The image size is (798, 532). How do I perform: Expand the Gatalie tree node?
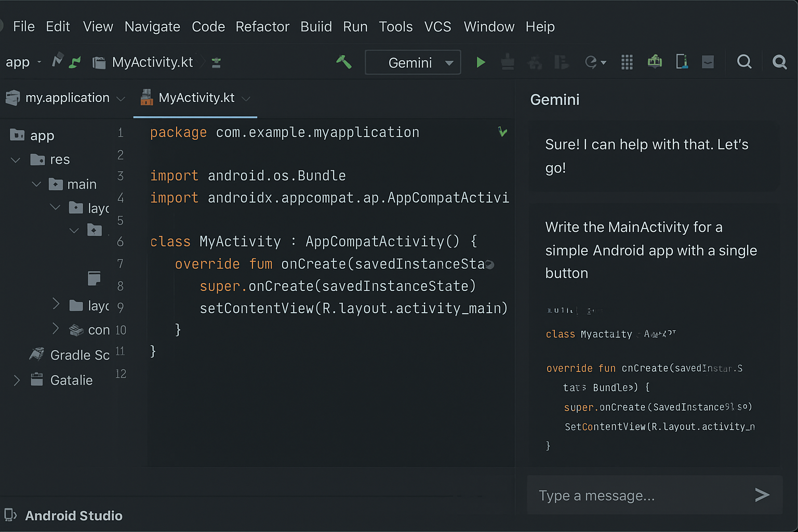click(17, 380)
